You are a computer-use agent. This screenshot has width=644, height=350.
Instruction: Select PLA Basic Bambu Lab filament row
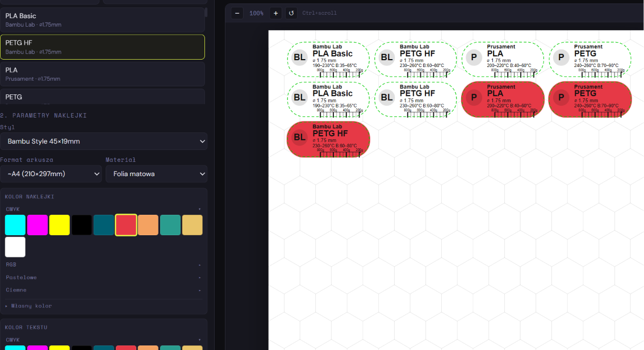[x=102, y=20]
